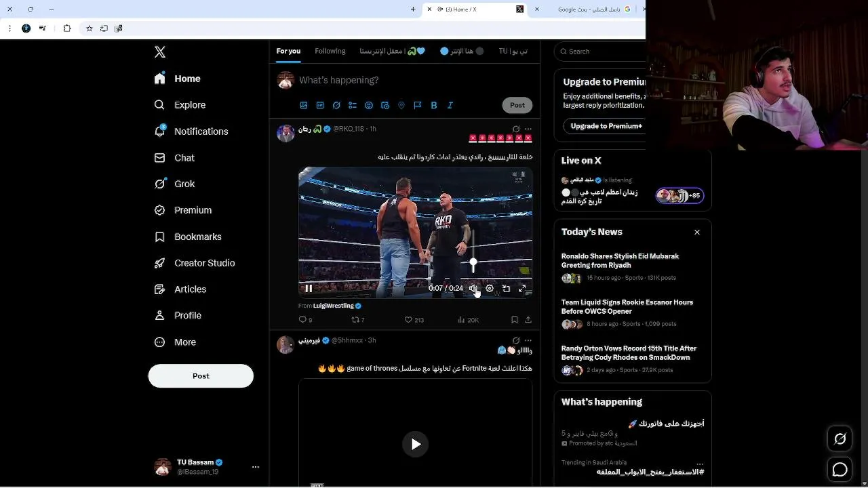The width and height of the screenshot is (868, 488).
Task: Apply bold formatting in composer
Action: [434, 105]
